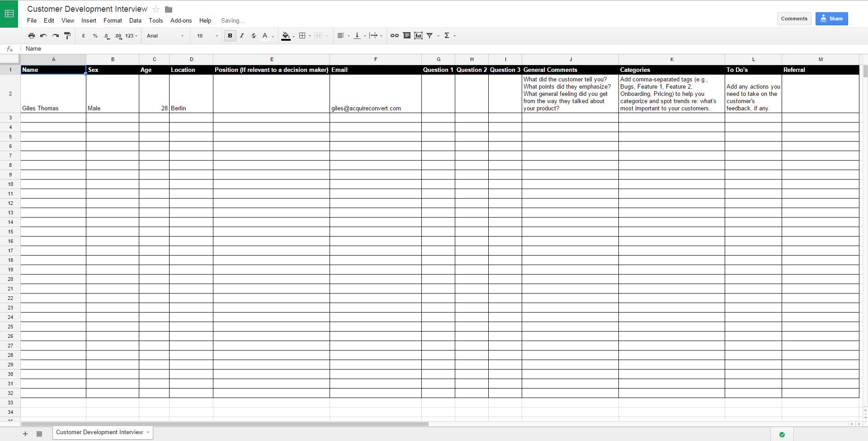The height and width of the screenshot is (441, 868).
Task: Undo the last action
Action: [43, 36]
